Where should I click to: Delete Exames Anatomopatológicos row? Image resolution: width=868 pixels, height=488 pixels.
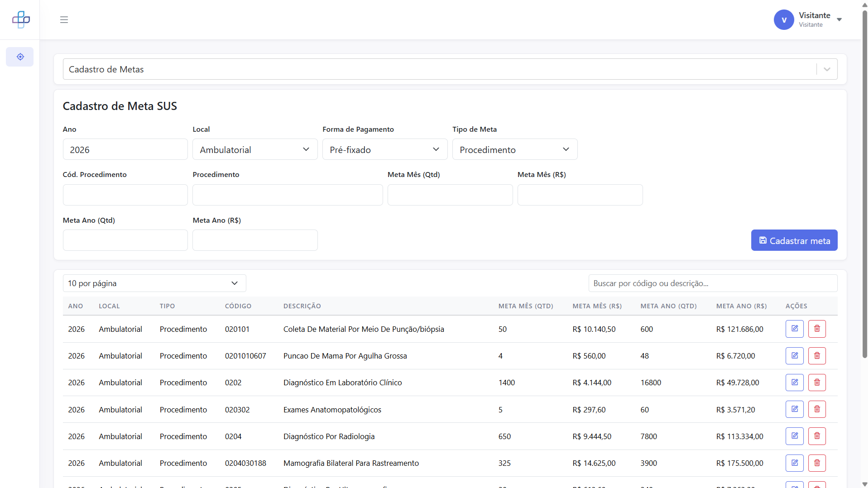(x=817, y=409)
